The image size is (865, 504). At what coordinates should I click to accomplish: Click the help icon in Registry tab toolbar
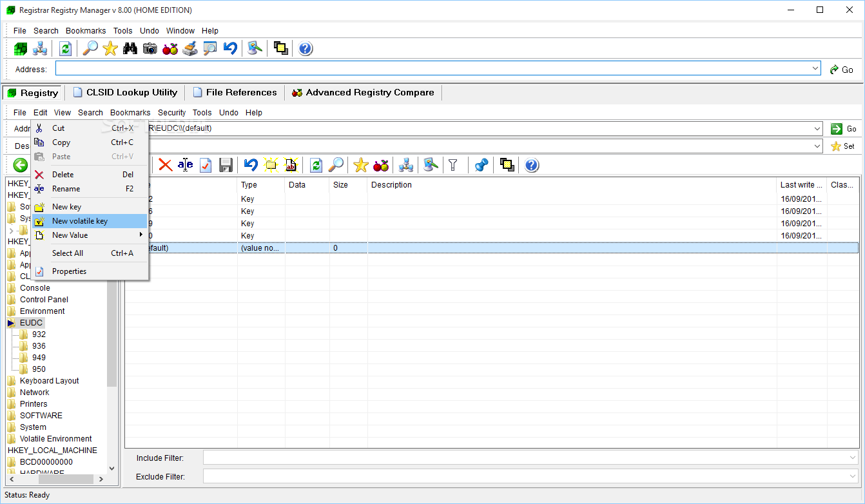[x=531, y=165]
